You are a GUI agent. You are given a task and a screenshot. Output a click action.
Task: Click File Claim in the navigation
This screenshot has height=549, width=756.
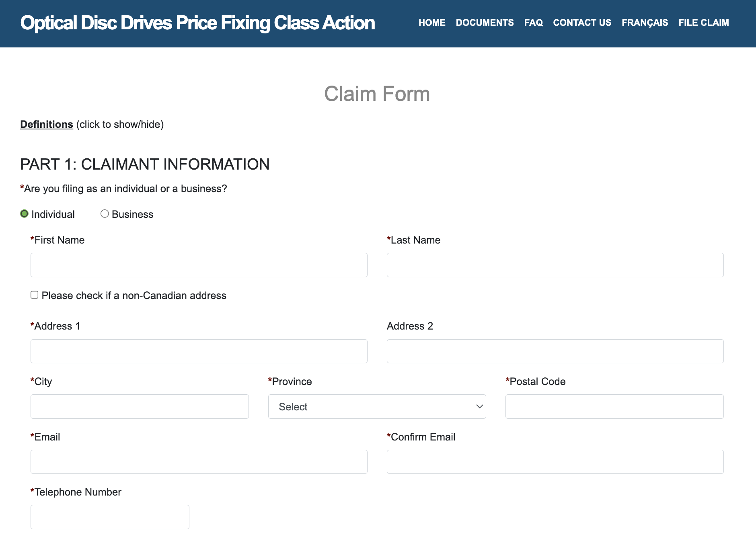tap(703, 23)
